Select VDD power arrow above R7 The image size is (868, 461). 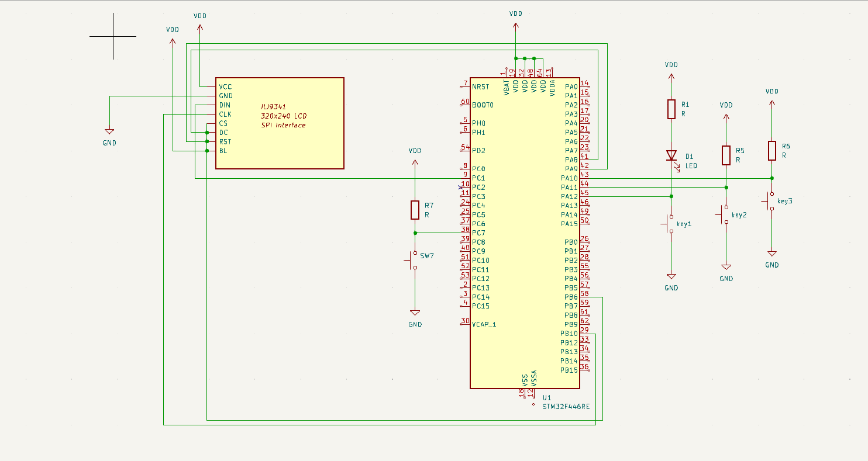pos(415,162)
